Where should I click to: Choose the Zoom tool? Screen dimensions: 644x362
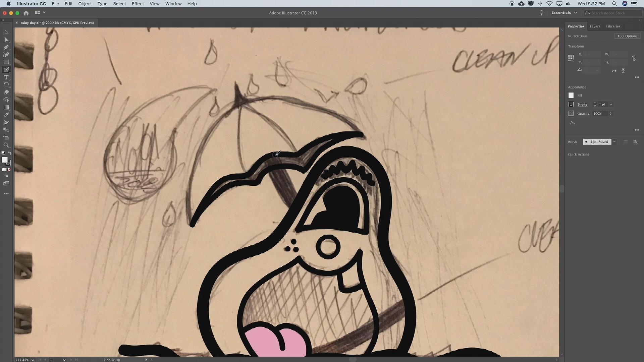click(x=6, y=145)
